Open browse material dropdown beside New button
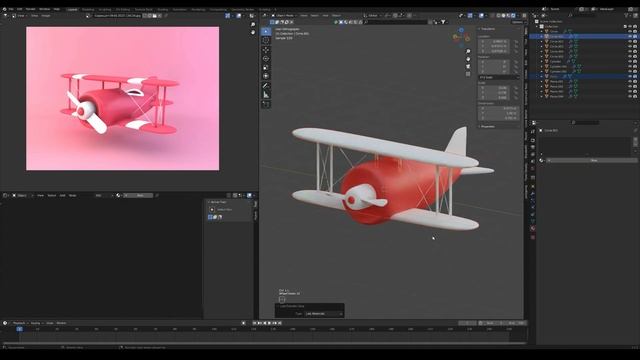640x360 pixels. click(x=542, y=160)
